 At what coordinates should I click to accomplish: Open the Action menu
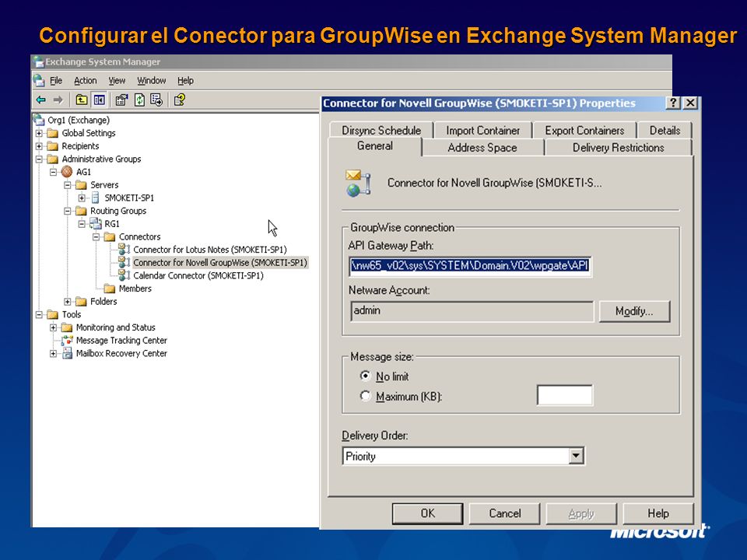pos(86,80)
